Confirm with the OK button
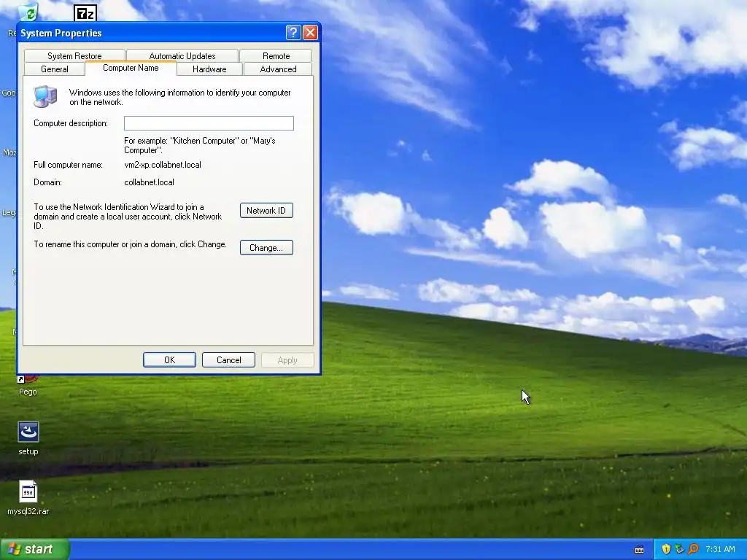747x560 pixels. click(x=169, y=360)
